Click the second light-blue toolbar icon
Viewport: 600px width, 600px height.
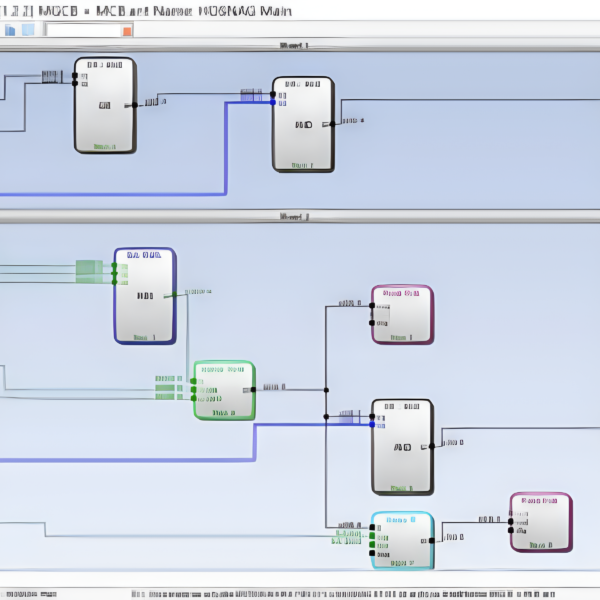click(28, 30)
